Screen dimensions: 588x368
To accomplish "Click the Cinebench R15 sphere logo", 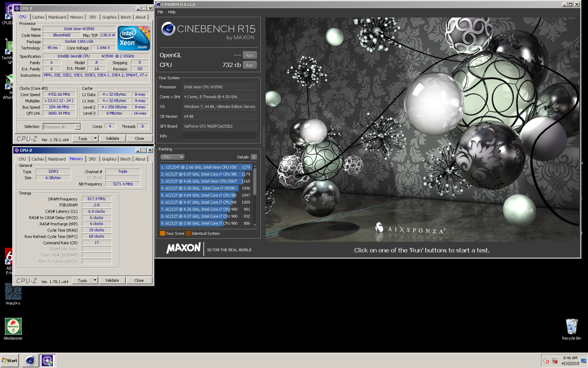I will [x=168, y=29].
